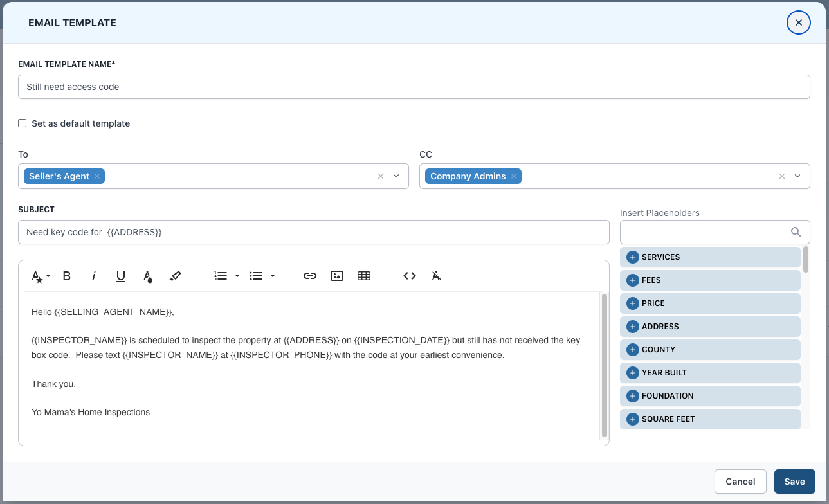Open the CC recipients dropdown

tap(797, 175)
